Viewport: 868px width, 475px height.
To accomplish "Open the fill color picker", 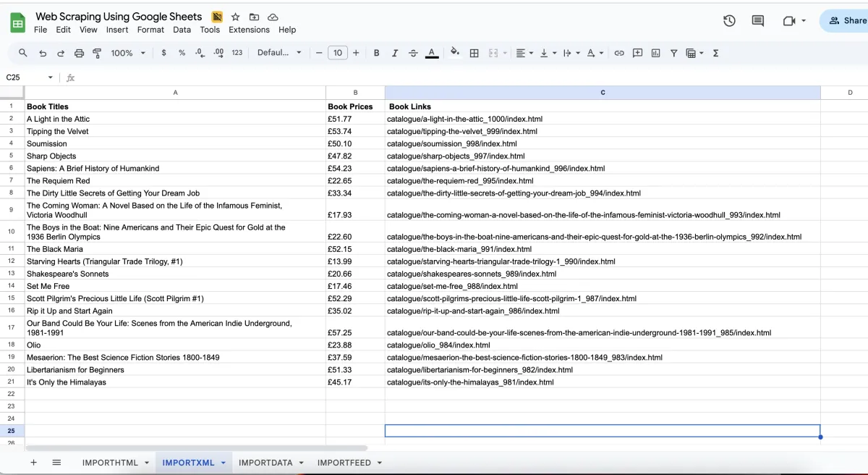I will point(455,53).
